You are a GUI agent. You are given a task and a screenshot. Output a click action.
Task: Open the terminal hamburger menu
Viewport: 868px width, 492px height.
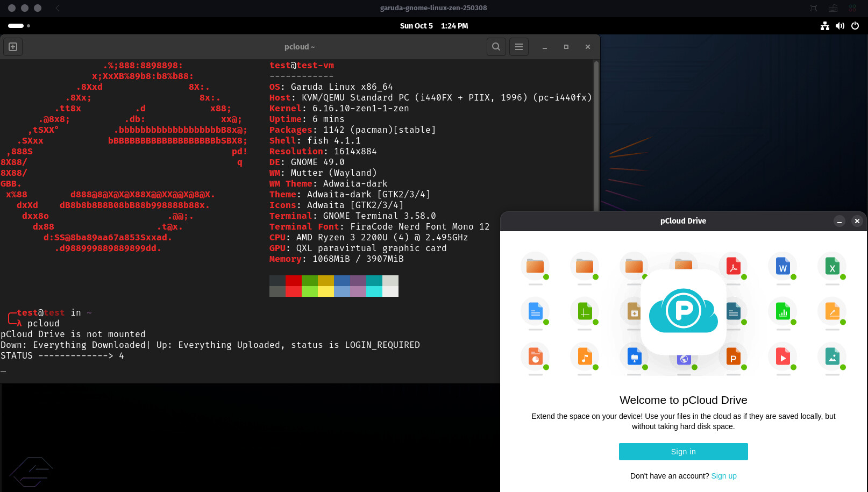click(518, 47)
